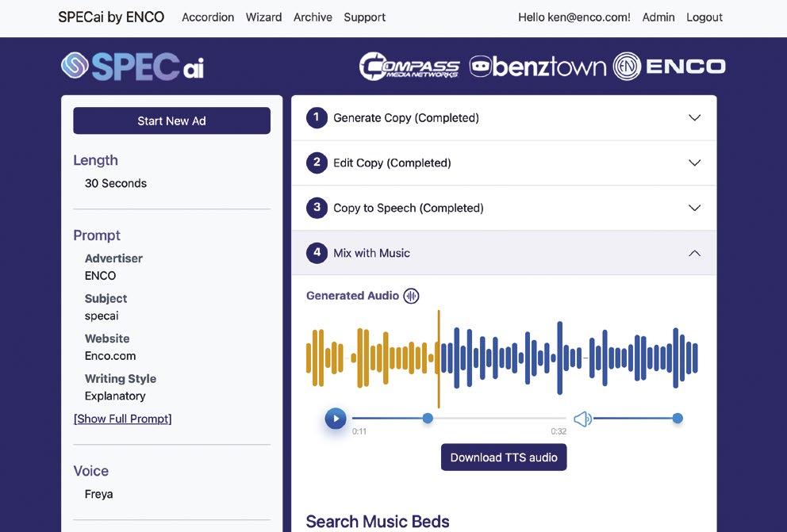Click the Compass Media Networks logo
This screenshot has width=787, height=532.
[x=409, y=67]
